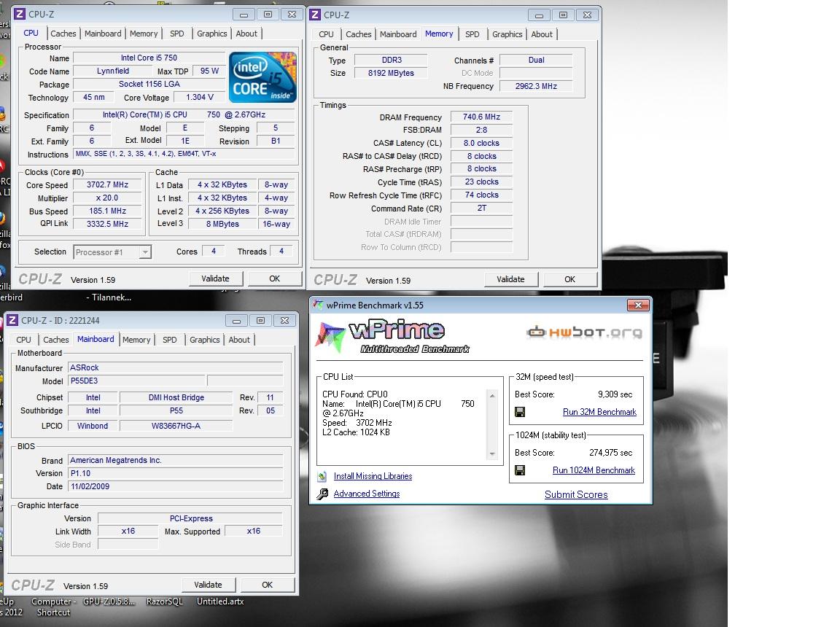Click Validate in the Mainboard window
The width and height of the screenshot is (840, 627).
208,585
